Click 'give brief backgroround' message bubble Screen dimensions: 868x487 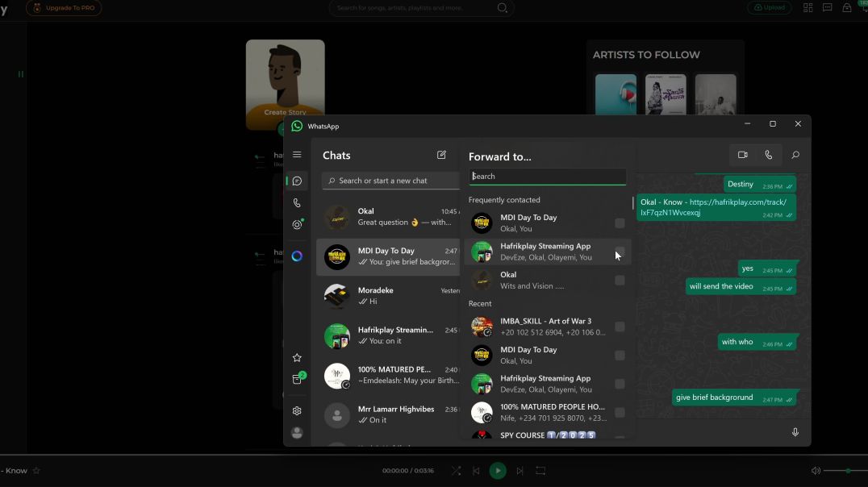click(x=734, y=398)
